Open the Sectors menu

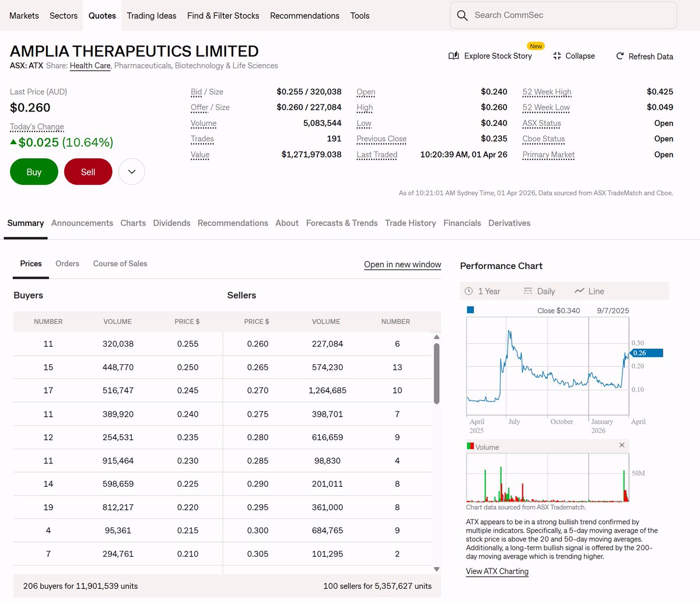tap(64, 16)
